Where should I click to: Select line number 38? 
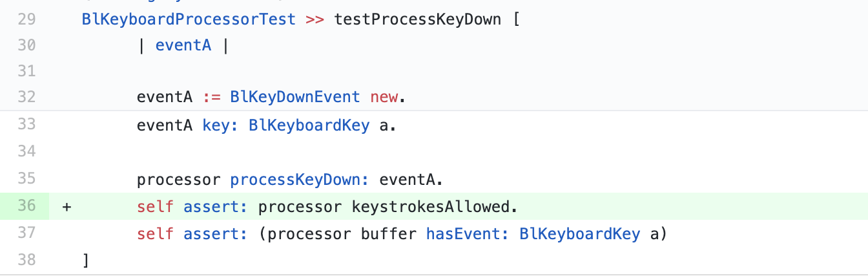[26, 260]
